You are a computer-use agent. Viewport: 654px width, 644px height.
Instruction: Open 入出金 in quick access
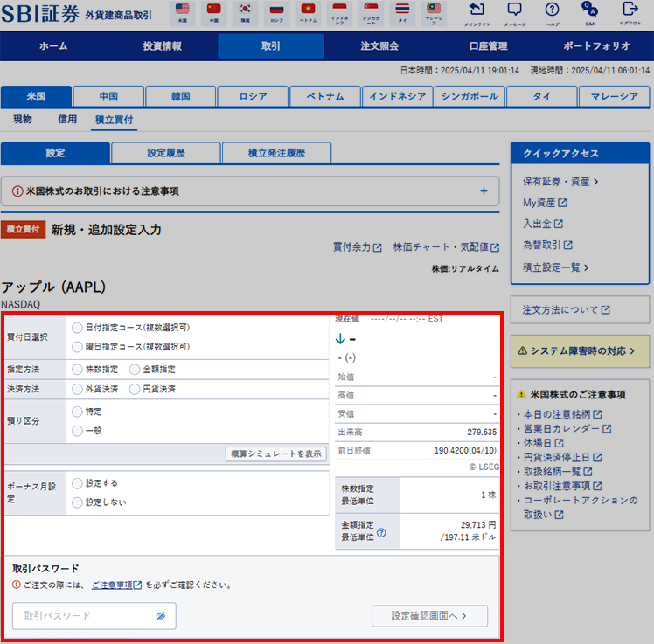click(x=543, y=224)
